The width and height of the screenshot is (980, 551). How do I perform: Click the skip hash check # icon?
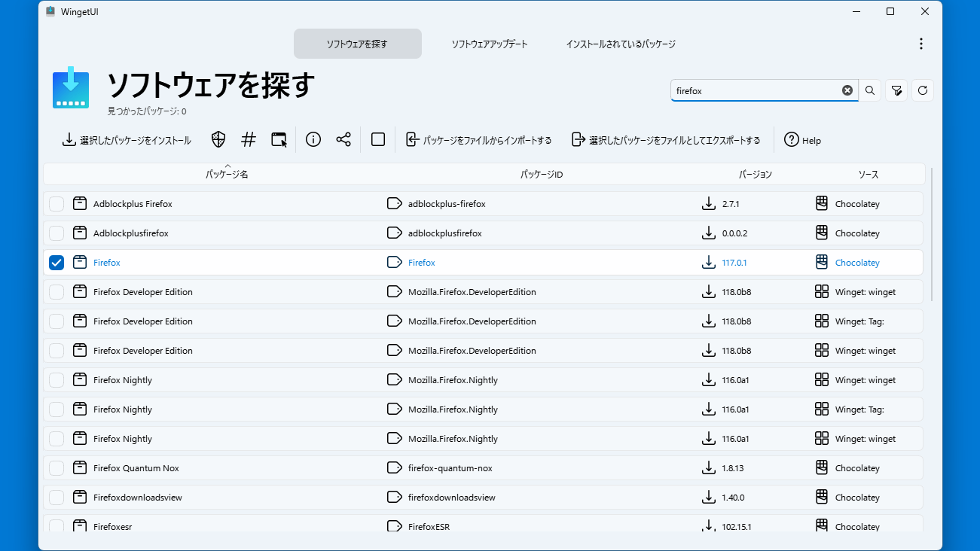pyautogui.click(x=249, y=139)
